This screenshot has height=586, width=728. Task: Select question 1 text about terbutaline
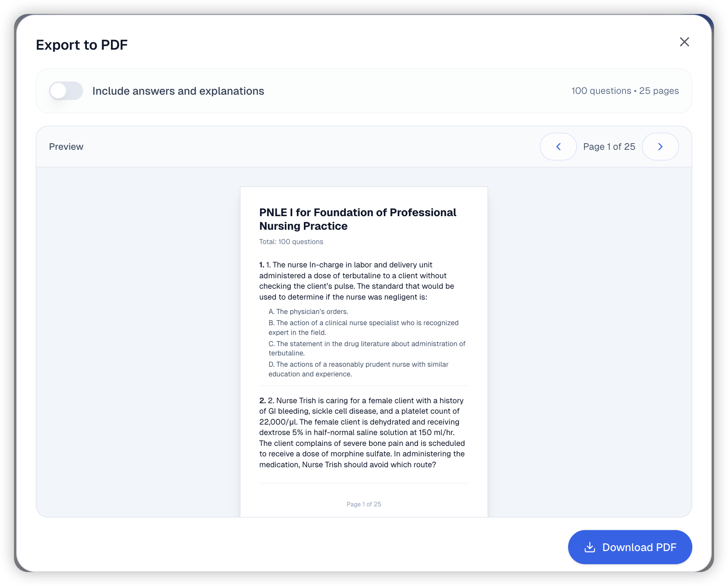[x=356, y=281]
